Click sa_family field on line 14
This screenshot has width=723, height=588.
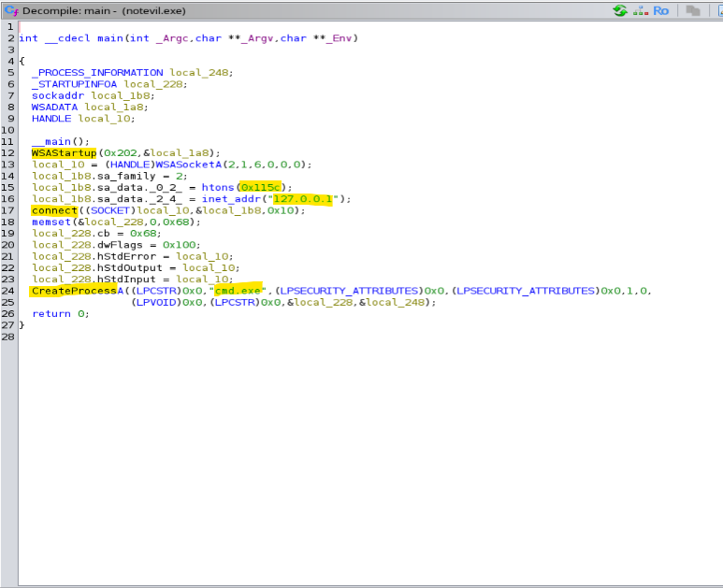click(x=126, y=176)
